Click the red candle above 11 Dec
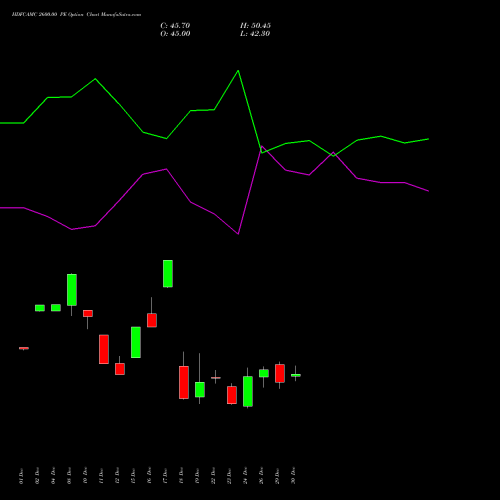 pyautogui.click(x=104, y=349)
